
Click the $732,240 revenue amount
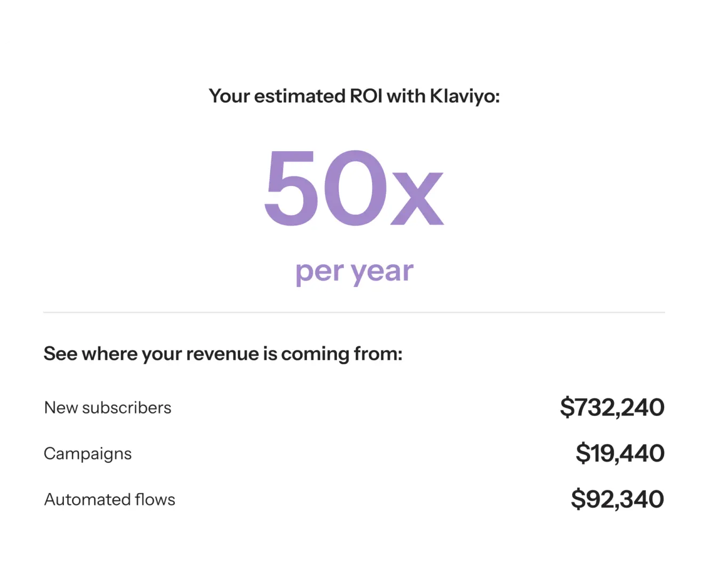click(x=612, y=407)
